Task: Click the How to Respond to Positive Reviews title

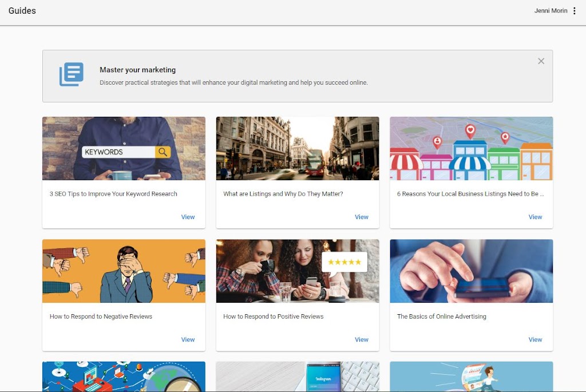Action: point(273,316)
